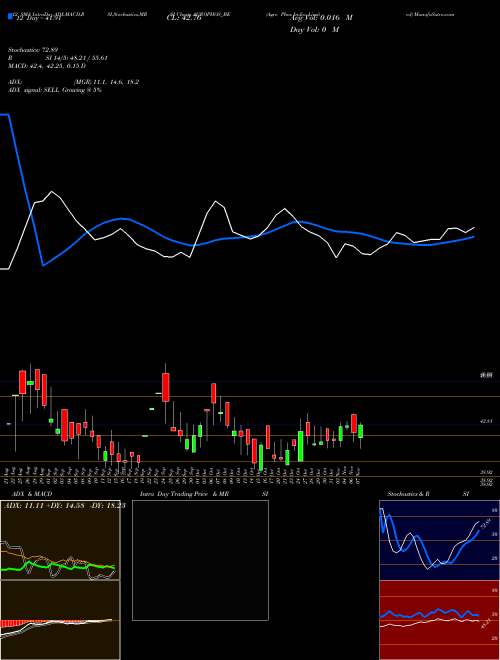Click the ADX: 11.11 +DY: 14.58 header

[x=64, y=505]
